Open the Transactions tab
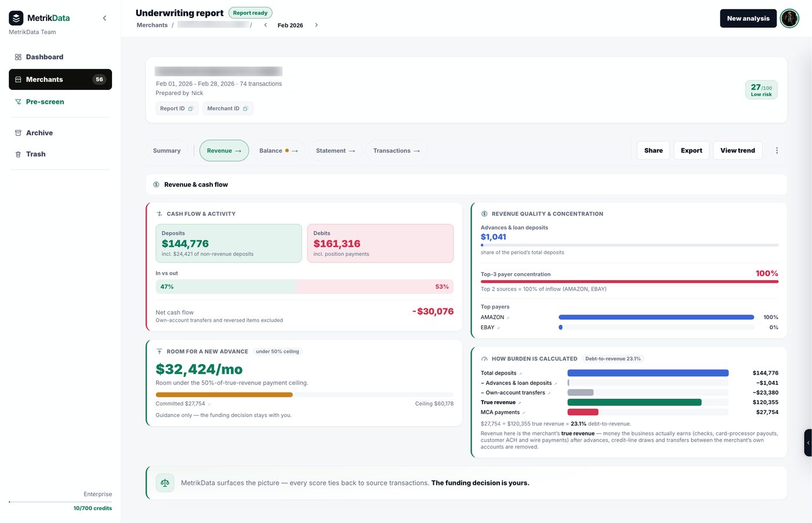The height and width of the screenshot is (523, 812). point(396,151)
